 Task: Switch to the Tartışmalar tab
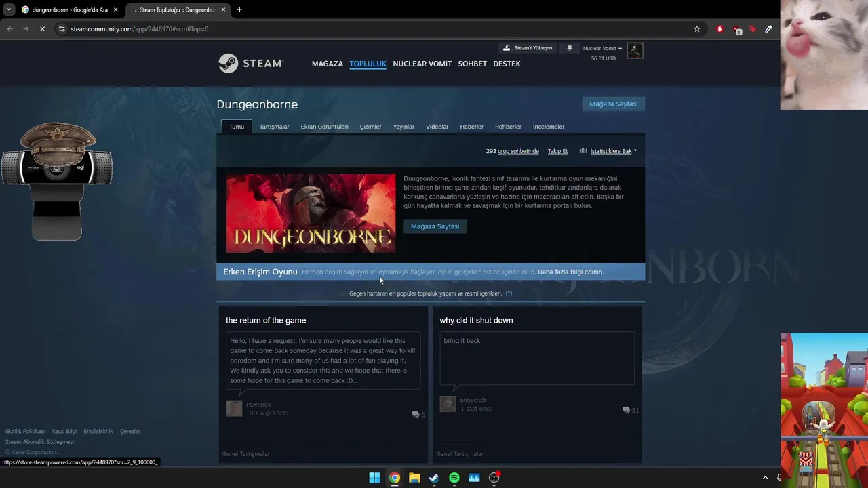pos(274,127)
